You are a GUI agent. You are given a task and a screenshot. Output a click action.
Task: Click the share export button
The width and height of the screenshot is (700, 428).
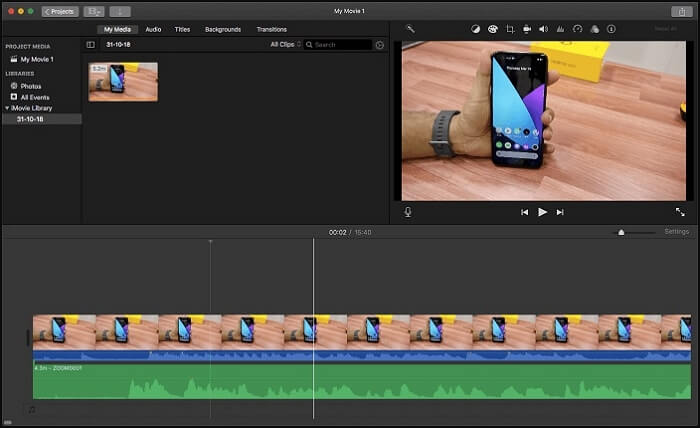tap(680, 11)
